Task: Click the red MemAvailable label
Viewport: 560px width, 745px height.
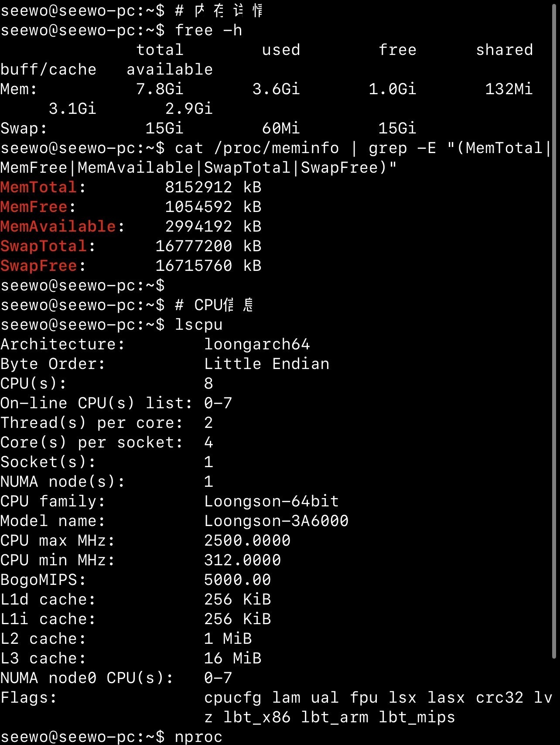Action: 58,227
